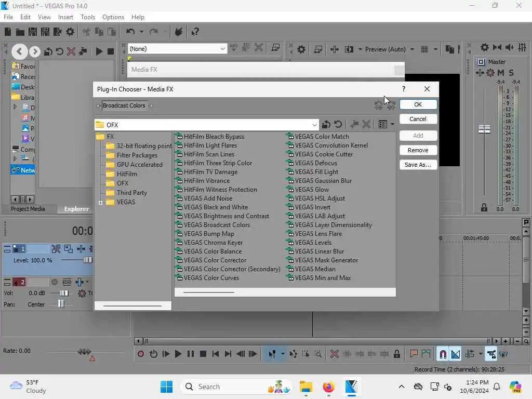Click the What's This help icon

tap(195, 32)
